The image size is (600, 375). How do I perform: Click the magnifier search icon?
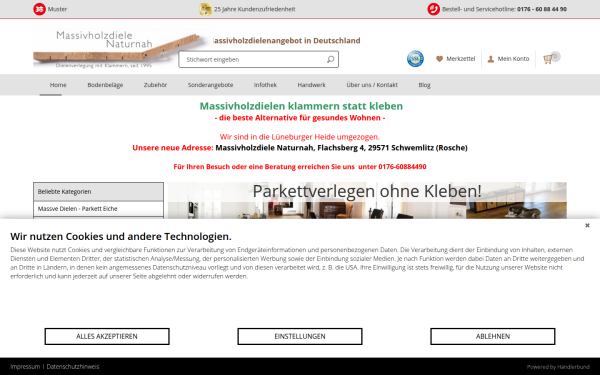[x=331, y=59]
